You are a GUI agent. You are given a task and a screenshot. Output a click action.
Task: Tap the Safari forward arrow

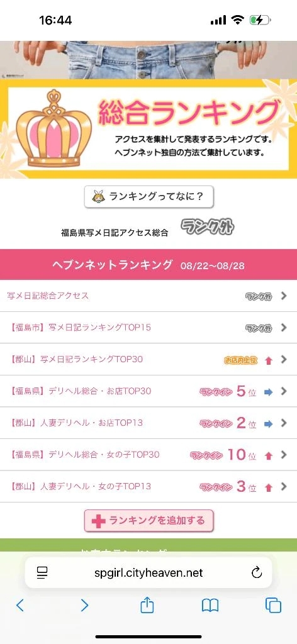click(84, 605)
